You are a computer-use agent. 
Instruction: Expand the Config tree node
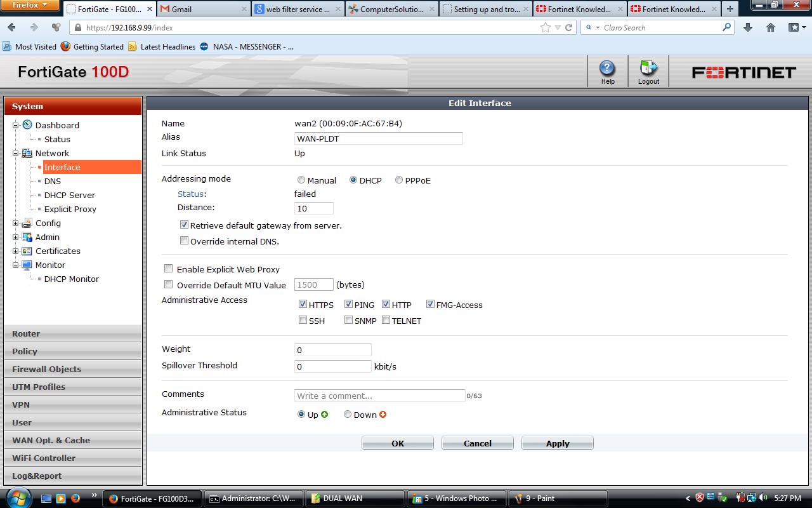[x=16, y=223]
